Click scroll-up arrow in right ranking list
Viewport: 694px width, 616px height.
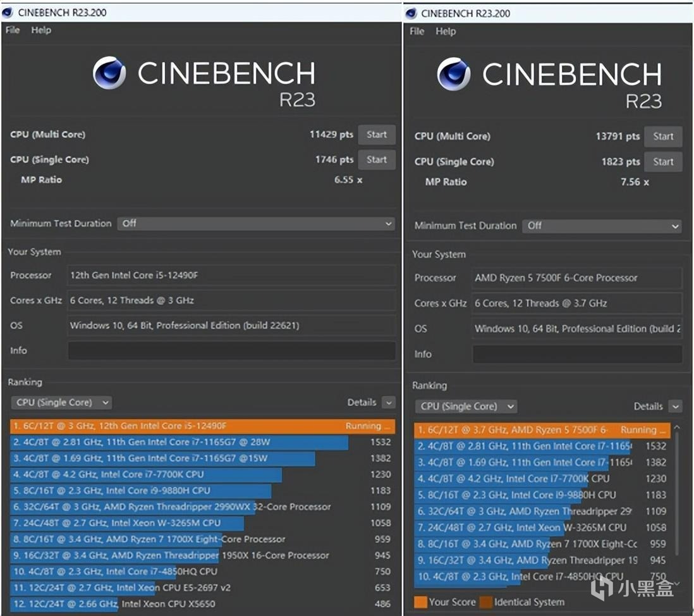point(676,428)
